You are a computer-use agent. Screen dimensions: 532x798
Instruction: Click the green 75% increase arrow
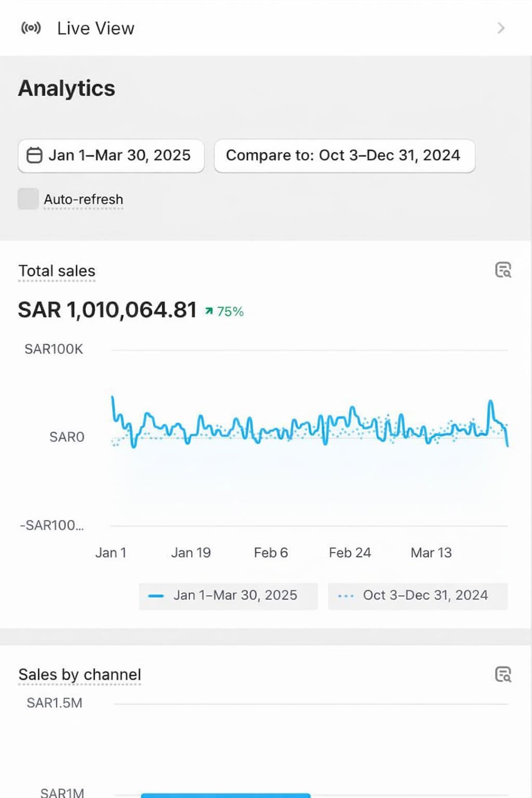pyautogui.click(x=209, y=311)
